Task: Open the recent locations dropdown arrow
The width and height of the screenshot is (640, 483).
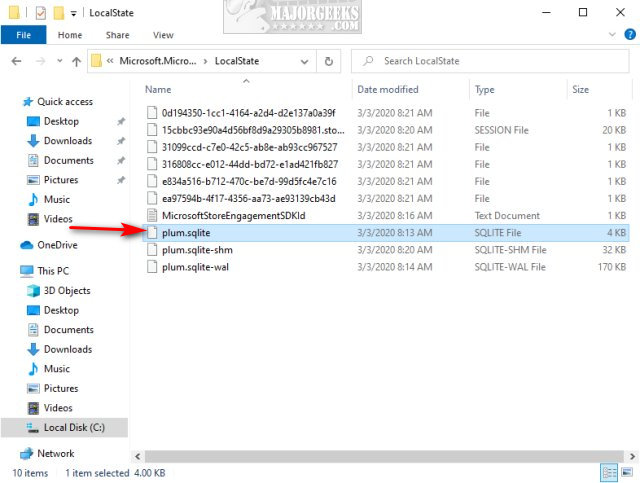Action: click(60, 61)
